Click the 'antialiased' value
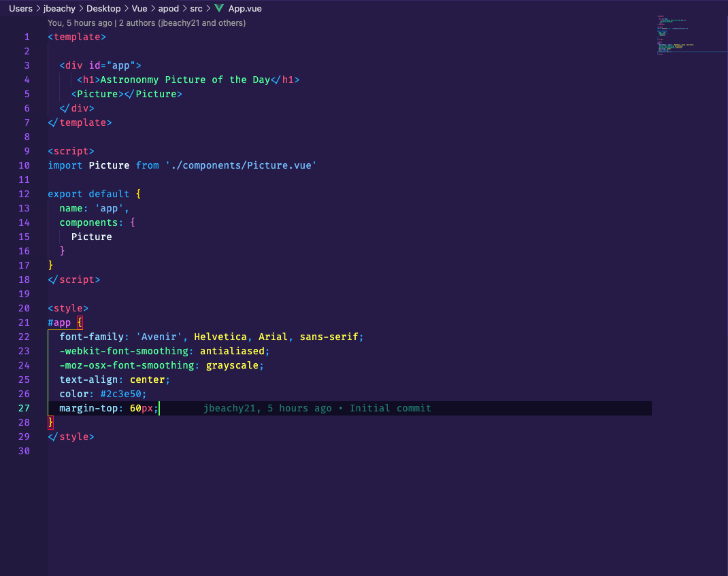Viewport: 728px width, 576px height. [x=232, y=351]
